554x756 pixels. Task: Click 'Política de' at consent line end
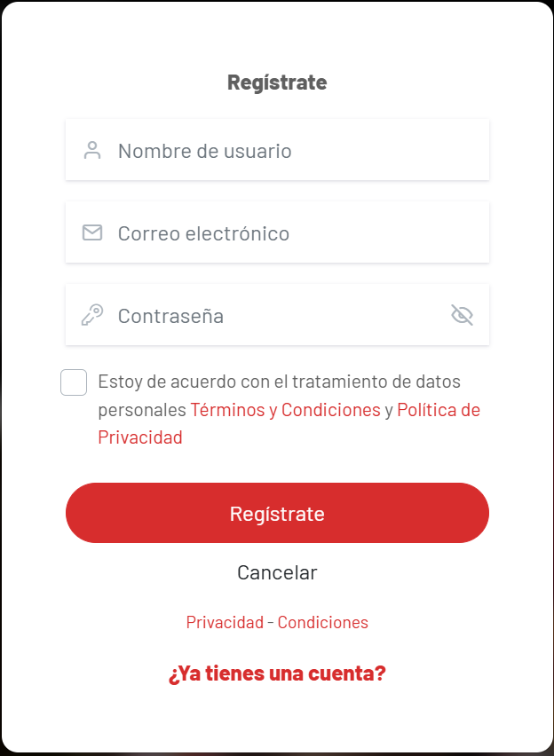tap(439, 410)
